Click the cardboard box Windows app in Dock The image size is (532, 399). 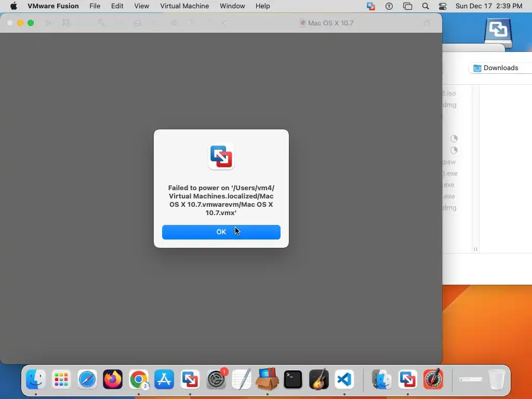[268, 379]
